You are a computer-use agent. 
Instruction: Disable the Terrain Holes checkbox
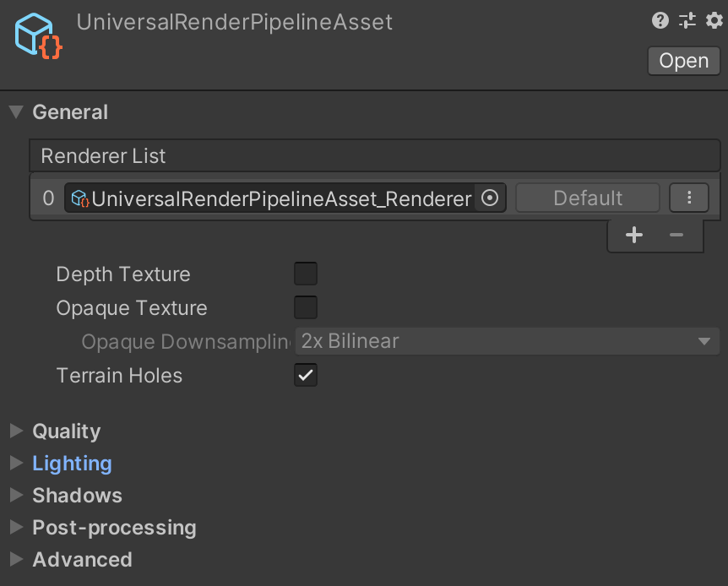[306, 375]
